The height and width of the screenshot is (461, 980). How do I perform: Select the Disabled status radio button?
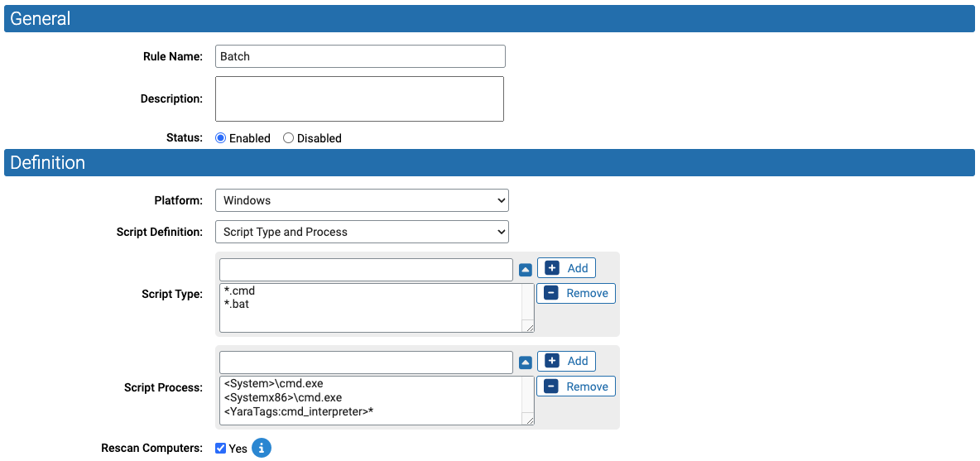[288, 138]
